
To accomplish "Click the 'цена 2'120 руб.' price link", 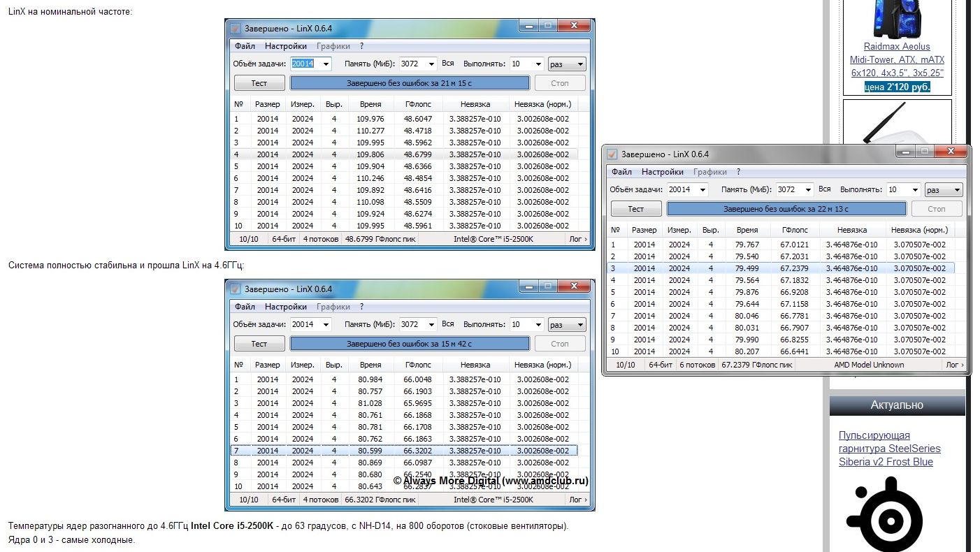I will click(x=897, y=87).
